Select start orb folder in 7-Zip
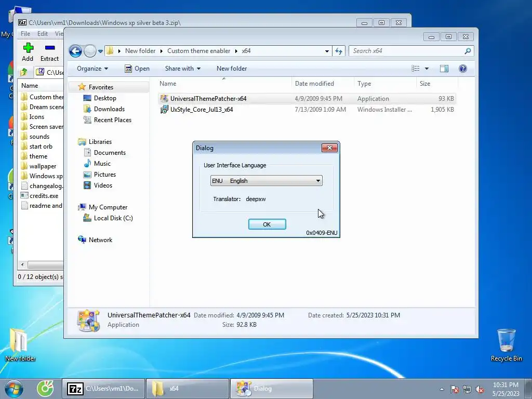 coord(37,146)
